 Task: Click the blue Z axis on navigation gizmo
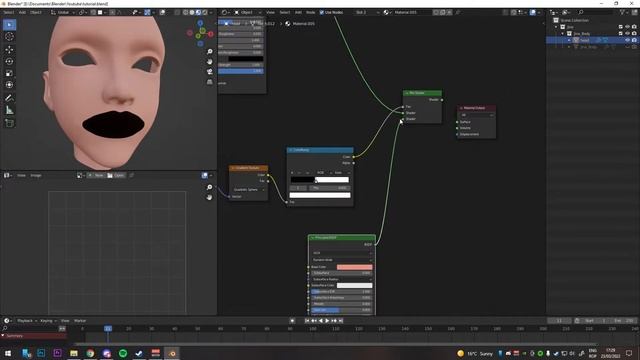pos(200,23)
